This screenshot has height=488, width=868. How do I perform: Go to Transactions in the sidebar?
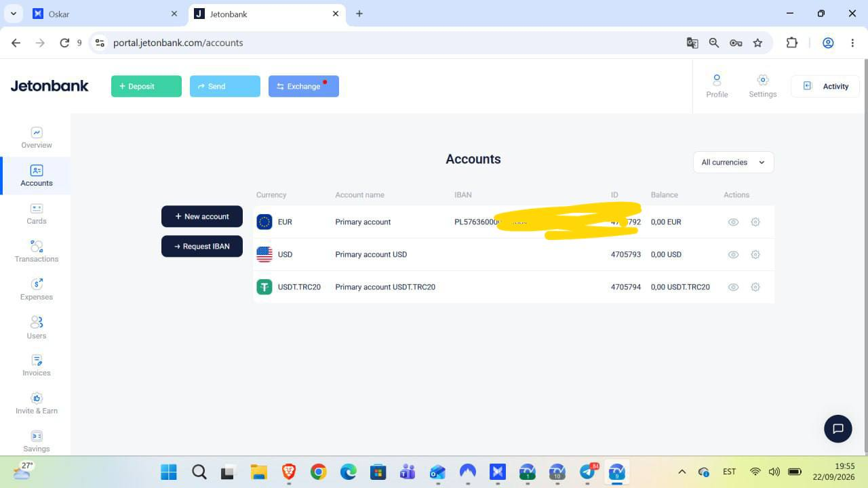pyautogui.click(x=37, y=251)
